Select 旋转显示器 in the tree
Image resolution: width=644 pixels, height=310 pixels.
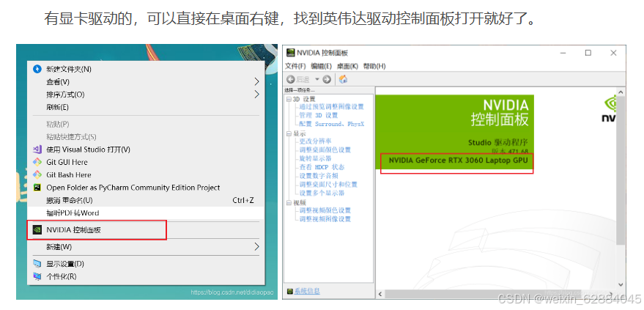316,158
